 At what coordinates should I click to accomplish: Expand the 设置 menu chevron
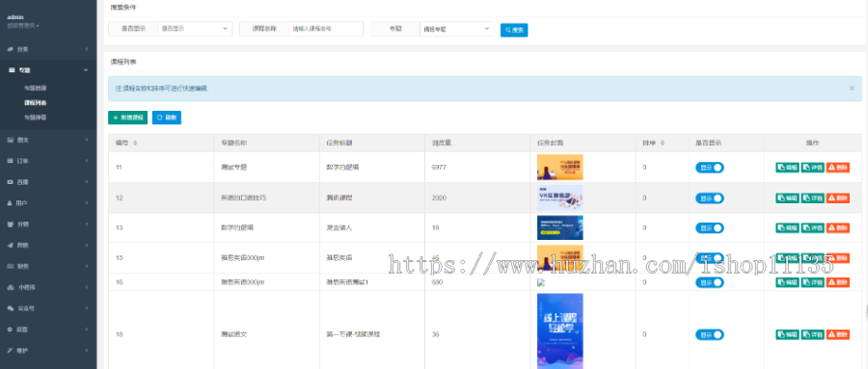click(87, 329)
